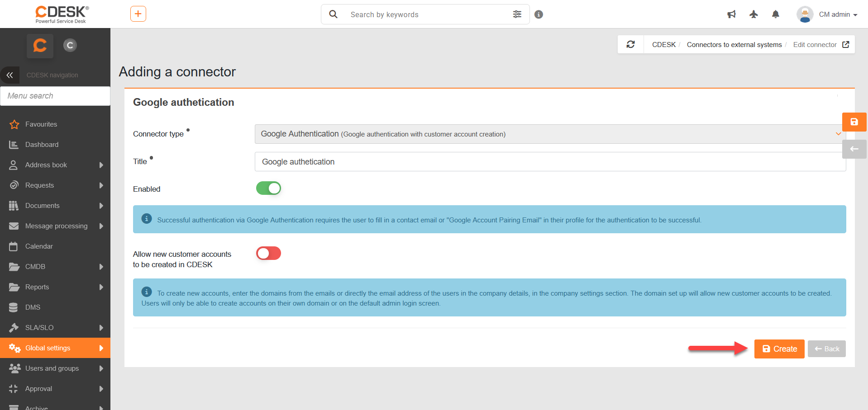Viewport: 868px width, 410px height.
Task: Click the Global settings gears icon
Action: coord(14,348)
